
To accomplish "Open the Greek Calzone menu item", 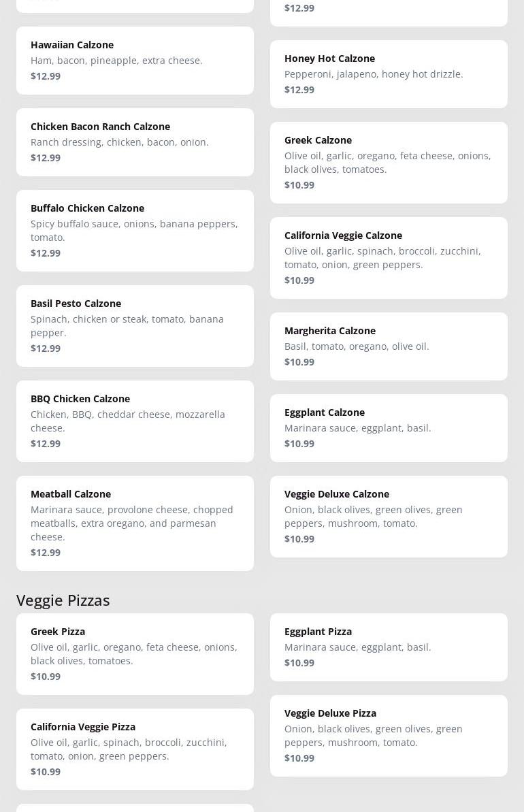I will [389, 162].
